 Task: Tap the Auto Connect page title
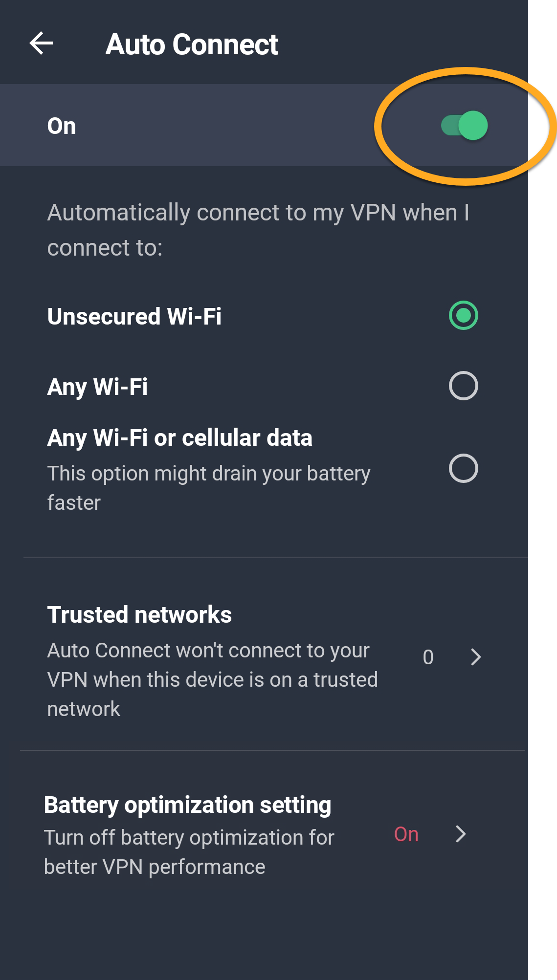(x=192, y=44)
